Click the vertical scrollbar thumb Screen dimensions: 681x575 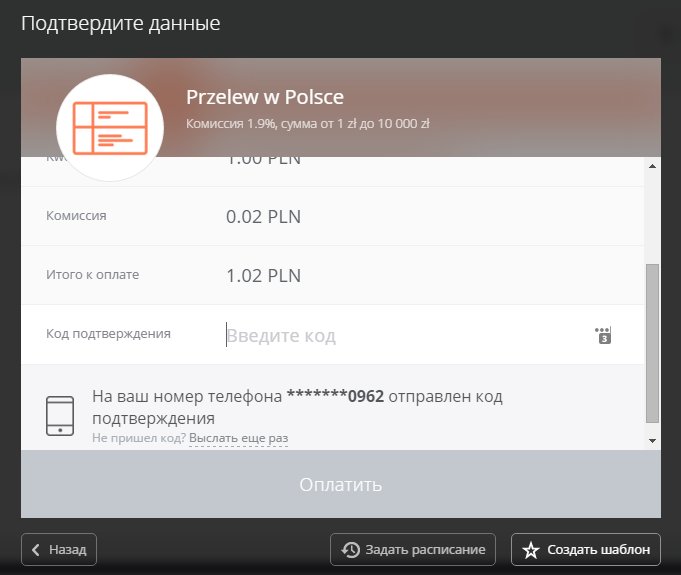point(652,343)
